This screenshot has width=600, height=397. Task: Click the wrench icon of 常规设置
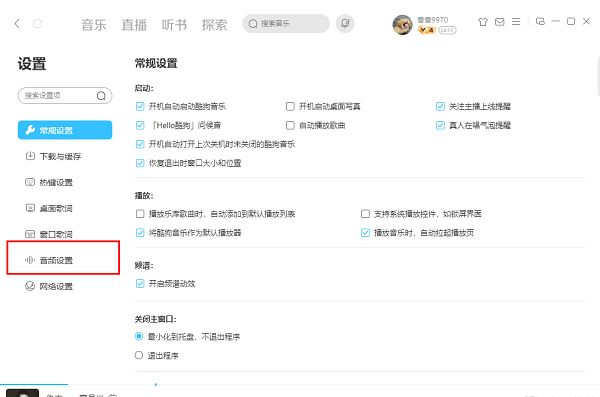30,130
